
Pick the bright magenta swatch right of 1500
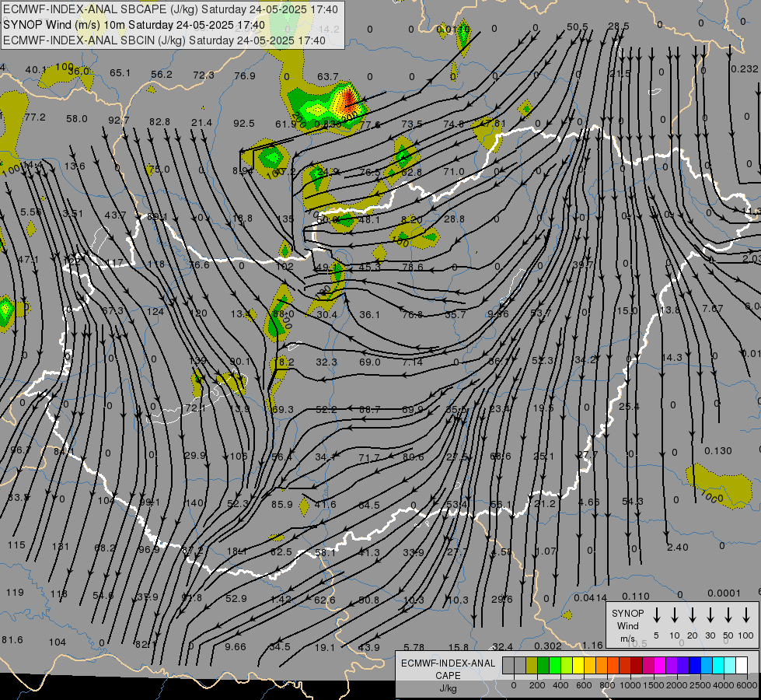(x=660, y=666)
